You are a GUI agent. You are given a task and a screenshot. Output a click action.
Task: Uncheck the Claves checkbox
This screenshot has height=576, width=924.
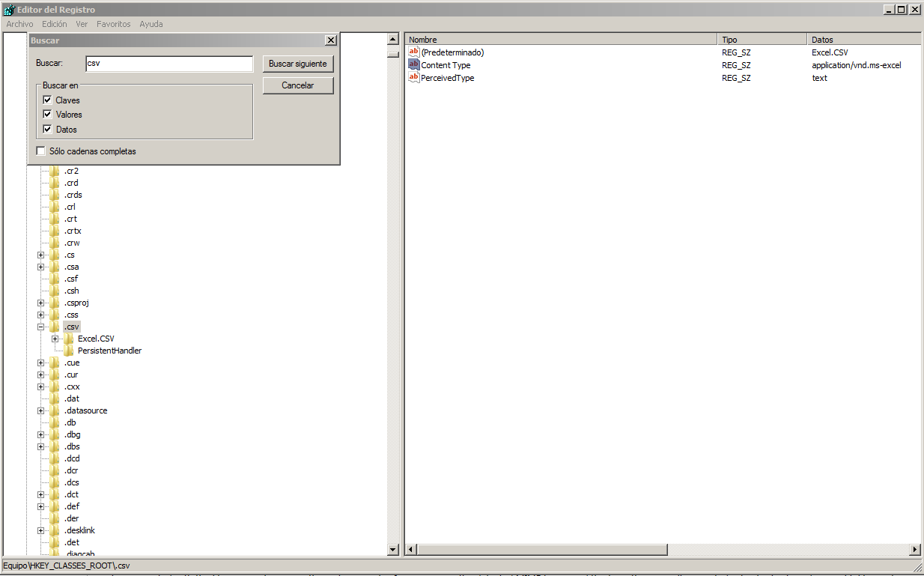click(47, 100)
